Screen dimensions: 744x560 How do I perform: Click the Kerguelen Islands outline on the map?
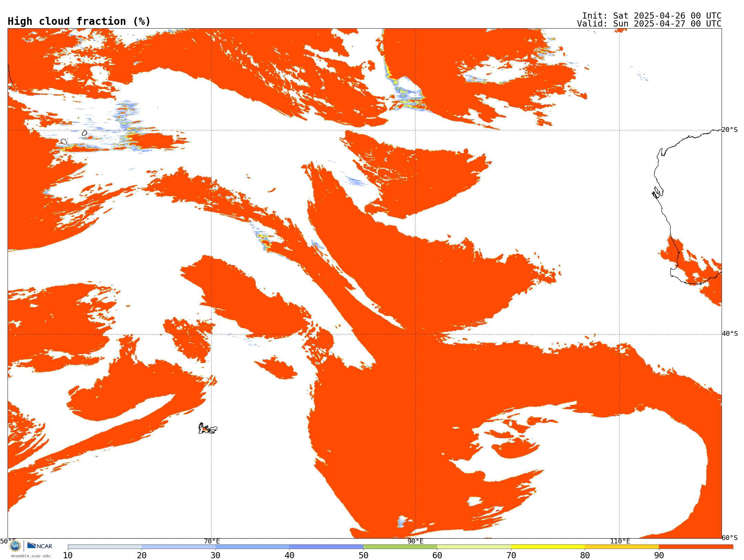click(x=208, y=428)
